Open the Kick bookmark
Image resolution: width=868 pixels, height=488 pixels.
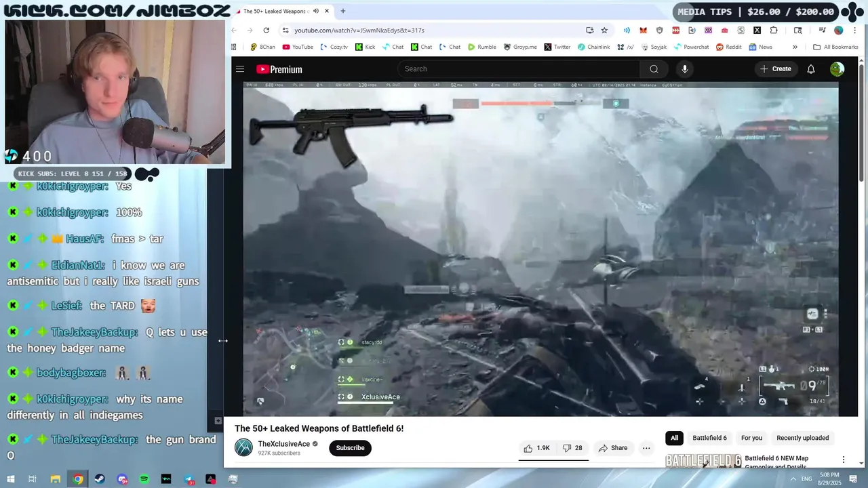[365, 47]
